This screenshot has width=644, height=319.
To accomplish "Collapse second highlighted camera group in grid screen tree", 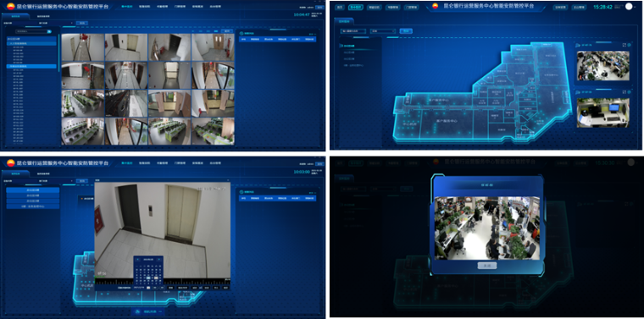I will tap(31, 66).
